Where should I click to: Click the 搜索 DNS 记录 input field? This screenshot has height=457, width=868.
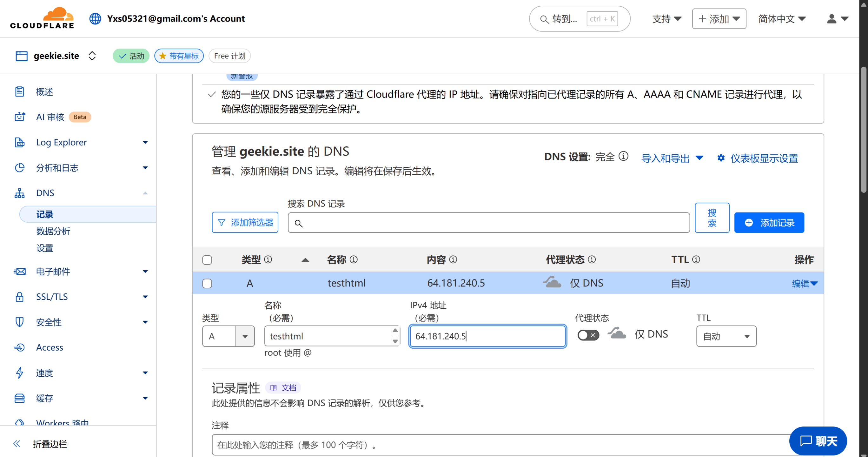(488, 223)
